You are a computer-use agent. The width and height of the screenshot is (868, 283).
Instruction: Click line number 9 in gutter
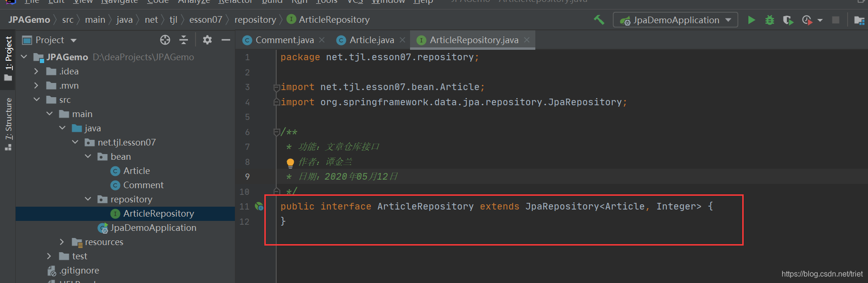pos(247,177)
